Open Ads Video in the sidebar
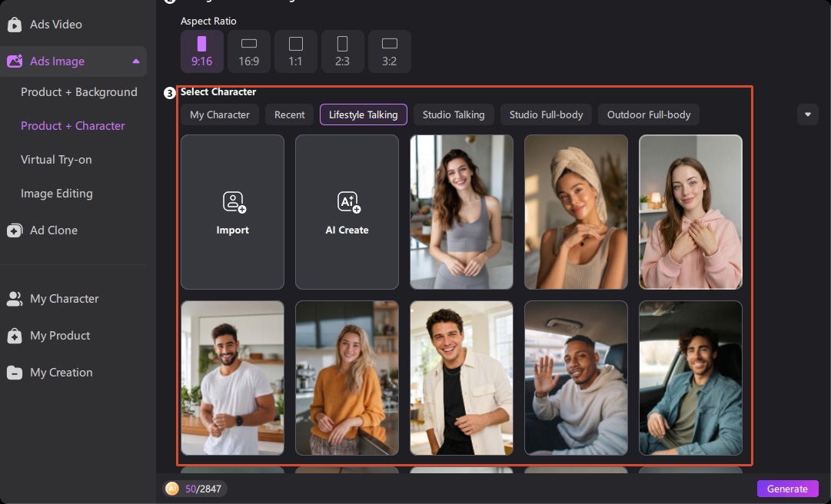 coord(55,25)
